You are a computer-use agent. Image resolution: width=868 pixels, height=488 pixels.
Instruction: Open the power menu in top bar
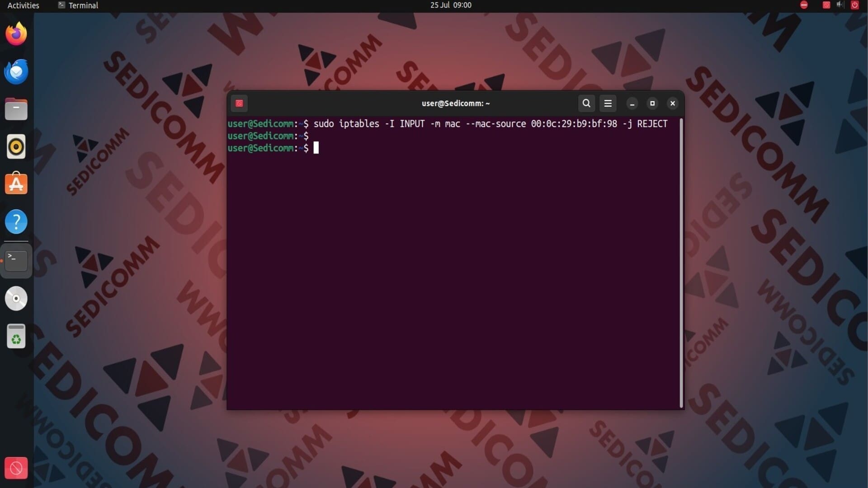(854, 5)
